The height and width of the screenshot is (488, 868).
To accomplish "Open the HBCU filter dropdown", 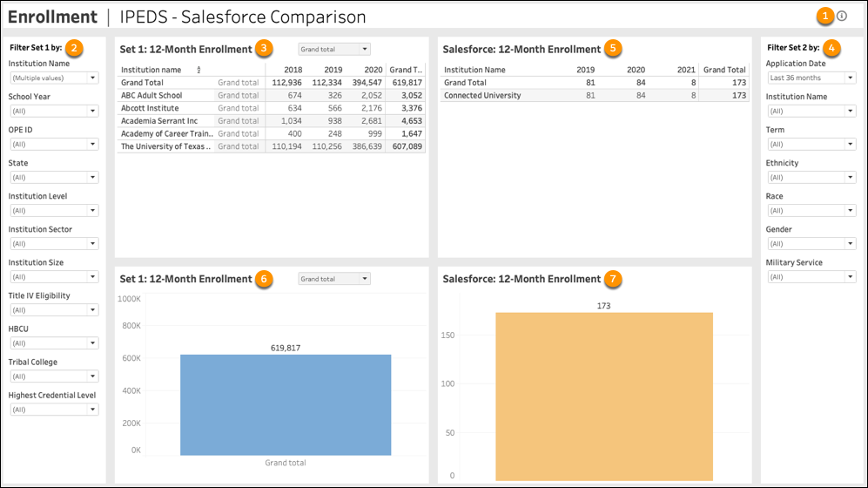I will pos(54,343).
